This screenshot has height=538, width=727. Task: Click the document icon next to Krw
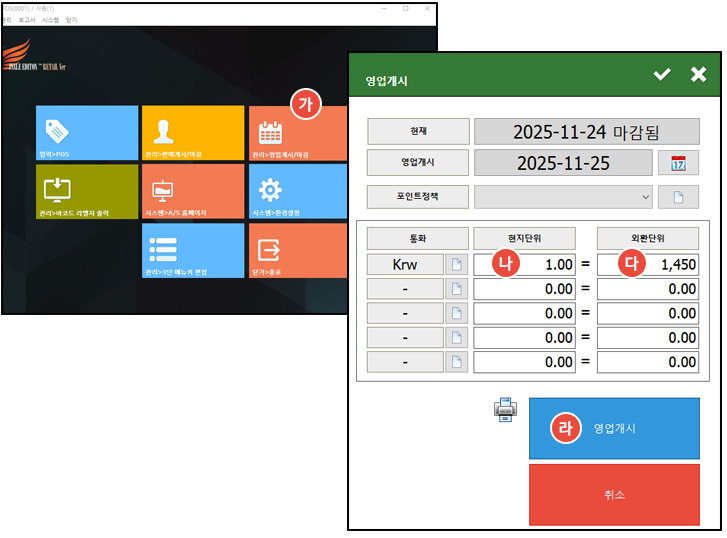456,264
